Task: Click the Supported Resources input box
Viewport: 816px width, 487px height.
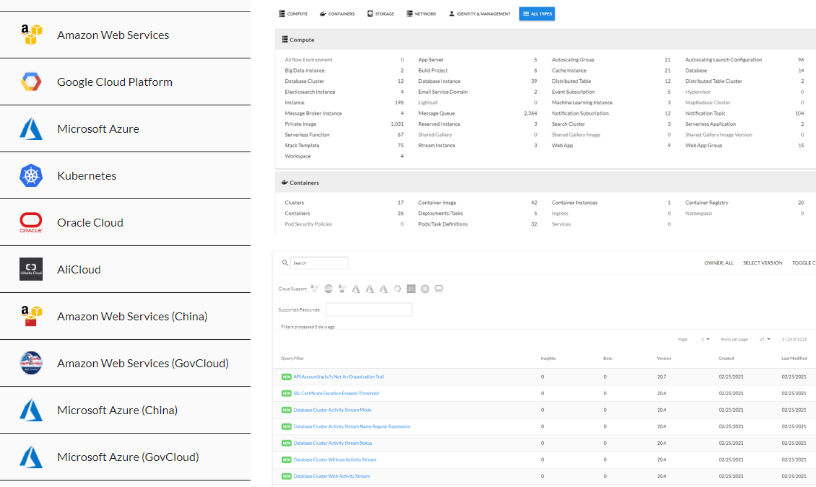Action: 369,310
